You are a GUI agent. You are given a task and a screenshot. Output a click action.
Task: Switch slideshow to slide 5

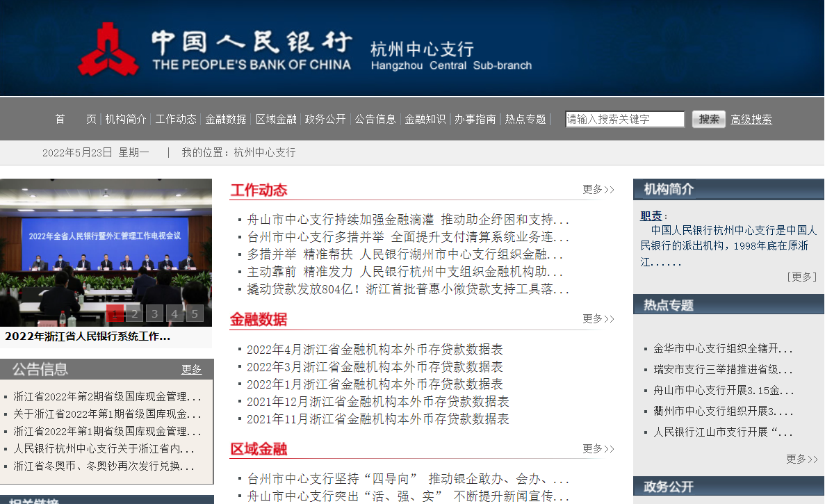pos(195,314)
